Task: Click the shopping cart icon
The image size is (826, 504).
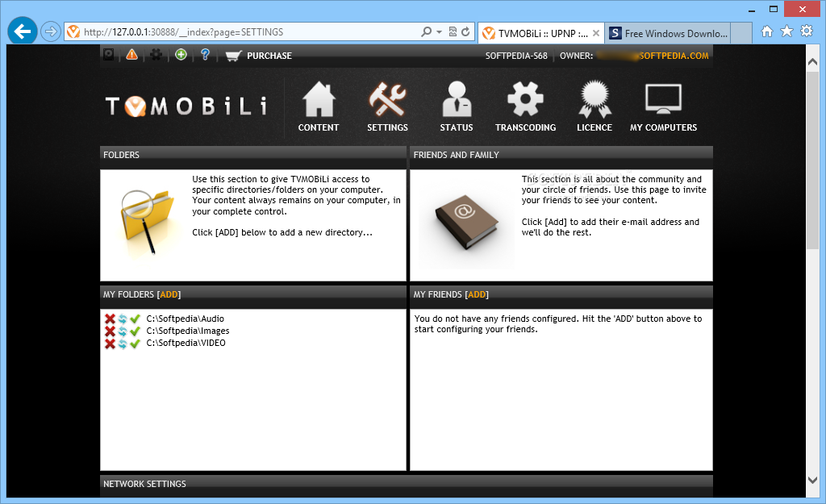Action: click(233, 56)
